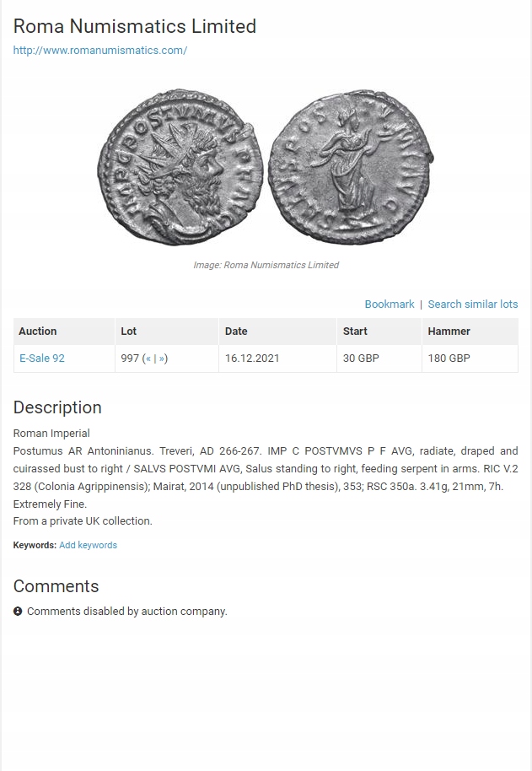
Task: Click the Hammer column header
Action: click(449, 331)
